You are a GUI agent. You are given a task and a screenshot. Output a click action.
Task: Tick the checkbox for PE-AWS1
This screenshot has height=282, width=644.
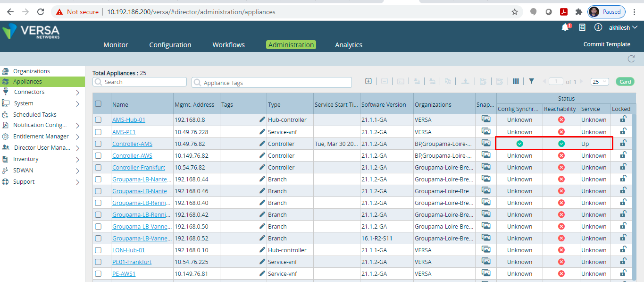pyautogui.click(x=98, y=273)
